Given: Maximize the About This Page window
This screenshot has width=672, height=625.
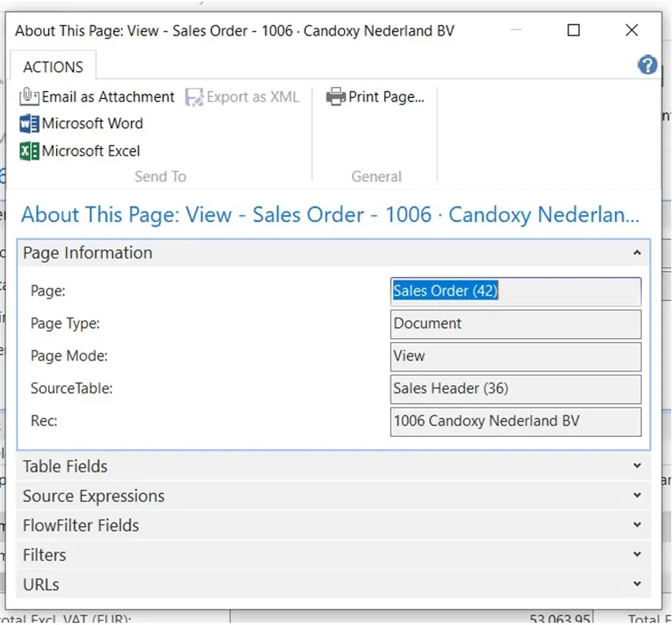Looking at the screenshot, I should [x=574, y=31].
